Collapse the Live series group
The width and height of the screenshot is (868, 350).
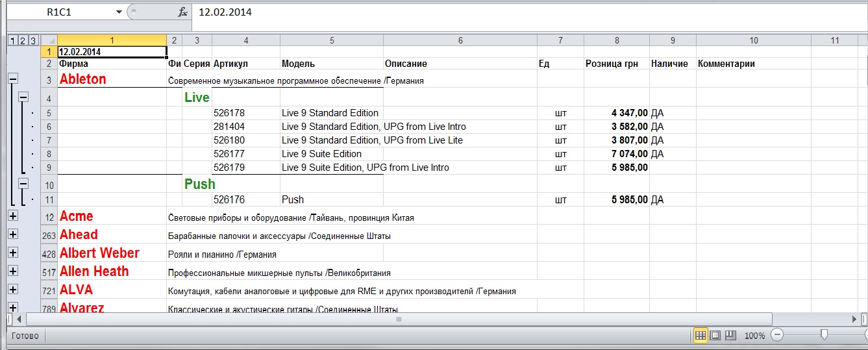[23, 97]
